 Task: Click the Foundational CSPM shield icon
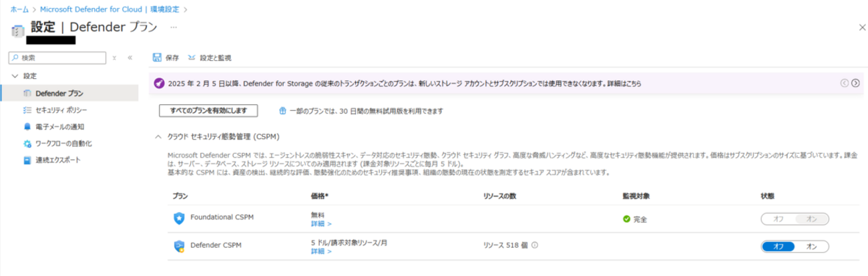[178, 218]
